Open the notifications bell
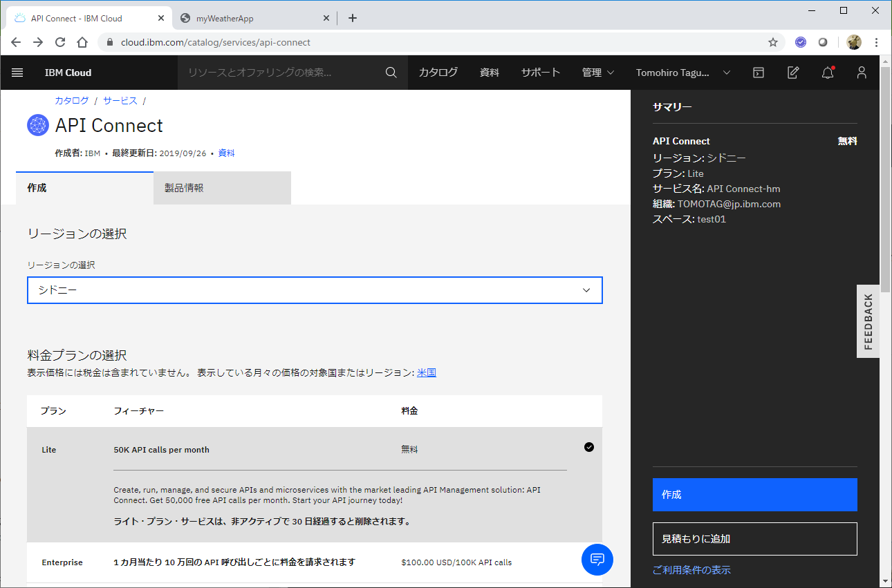This screenshot has height=588, width=892. [x=828, y=73]
